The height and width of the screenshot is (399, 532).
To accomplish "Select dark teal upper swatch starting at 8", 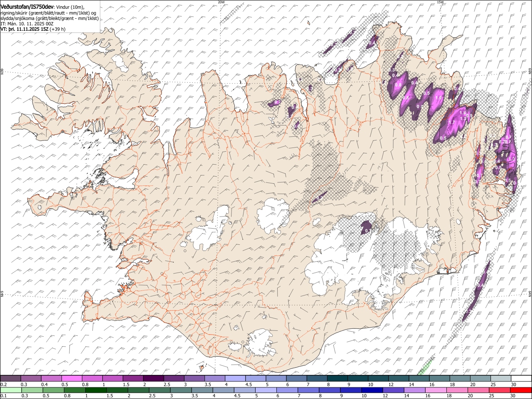I will pos(337,378).
